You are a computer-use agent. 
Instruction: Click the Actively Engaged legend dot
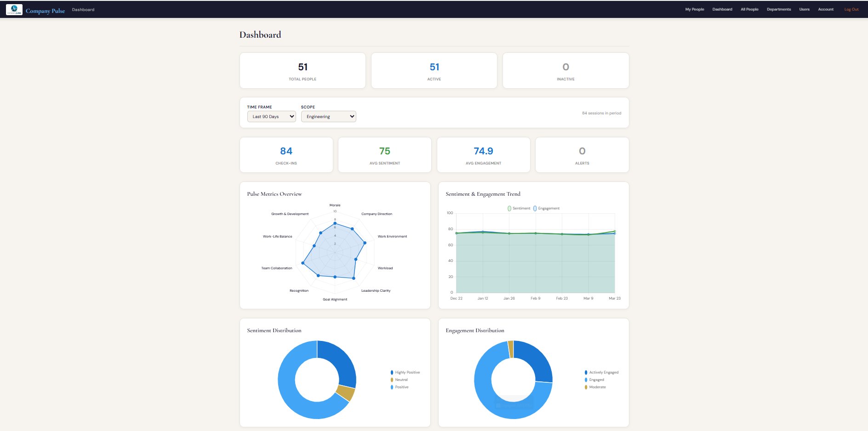pyautogui.click(x=585, y=372)
